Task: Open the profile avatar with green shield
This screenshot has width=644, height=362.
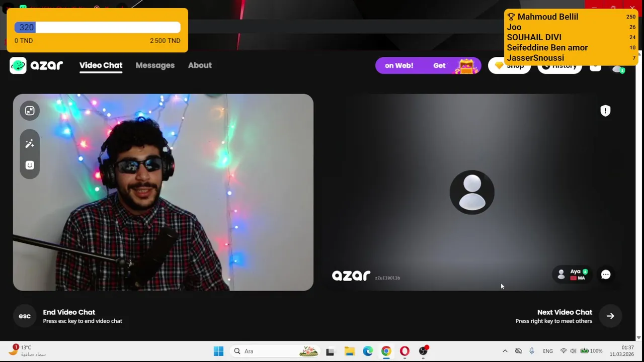Action: [618, 68]
